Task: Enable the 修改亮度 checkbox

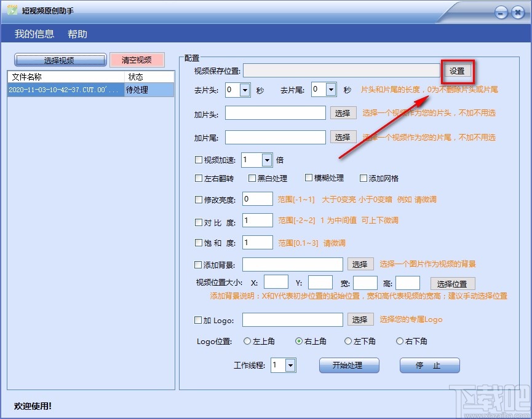Action: click(199, 200)
